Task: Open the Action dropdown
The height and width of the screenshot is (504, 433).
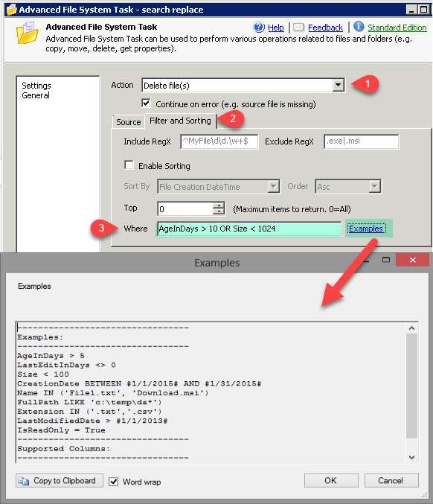Action: 338,85
